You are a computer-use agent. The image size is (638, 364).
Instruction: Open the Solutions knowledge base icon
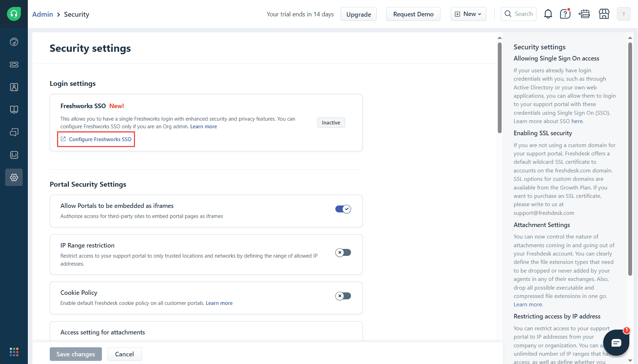point(14,110)
